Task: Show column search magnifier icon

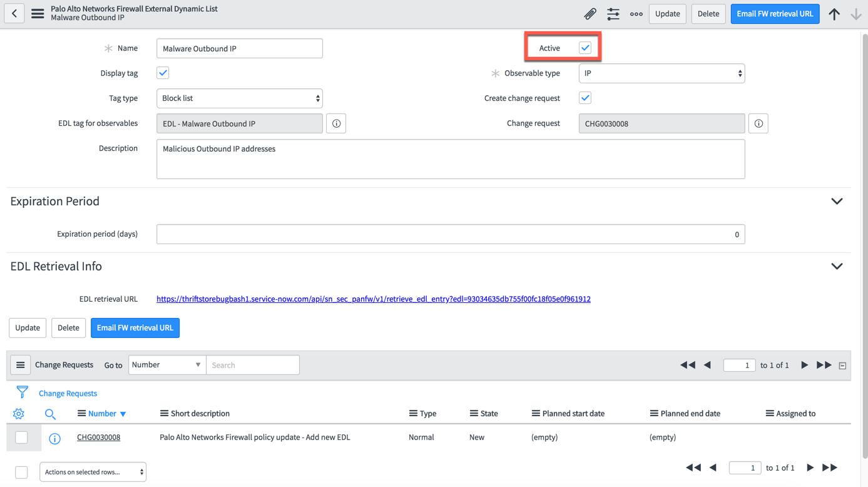Action: [50, 414]
